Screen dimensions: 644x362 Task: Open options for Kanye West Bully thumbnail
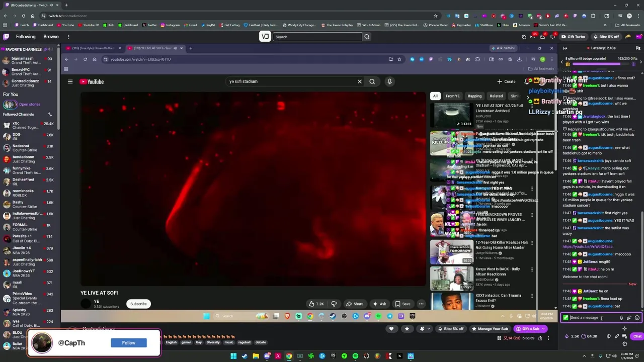coord(532,269)
